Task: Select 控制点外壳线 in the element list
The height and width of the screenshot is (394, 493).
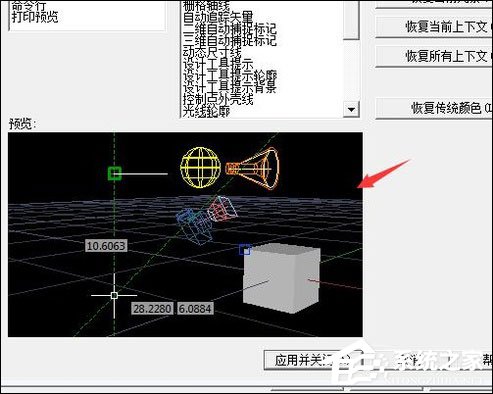Action: tap(218, 99)
